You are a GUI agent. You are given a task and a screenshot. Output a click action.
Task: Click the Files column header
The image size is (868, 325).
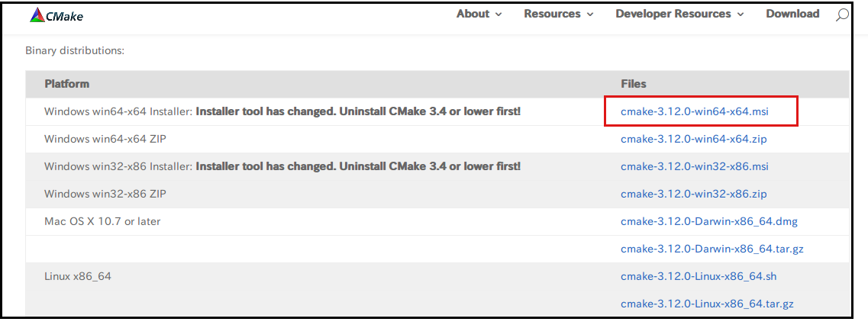[634, 84]
